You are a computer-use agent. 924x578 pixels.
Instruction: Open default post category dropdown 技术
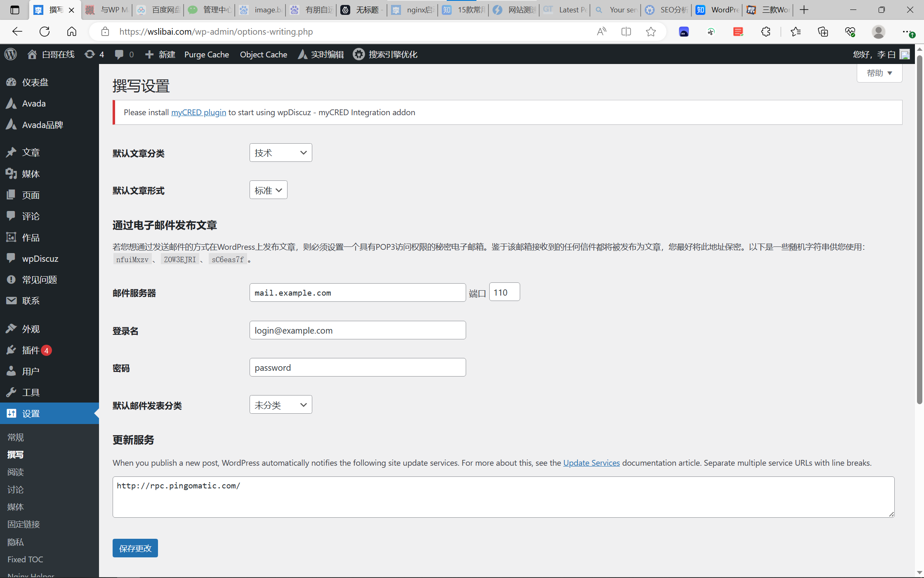(280, 153)
